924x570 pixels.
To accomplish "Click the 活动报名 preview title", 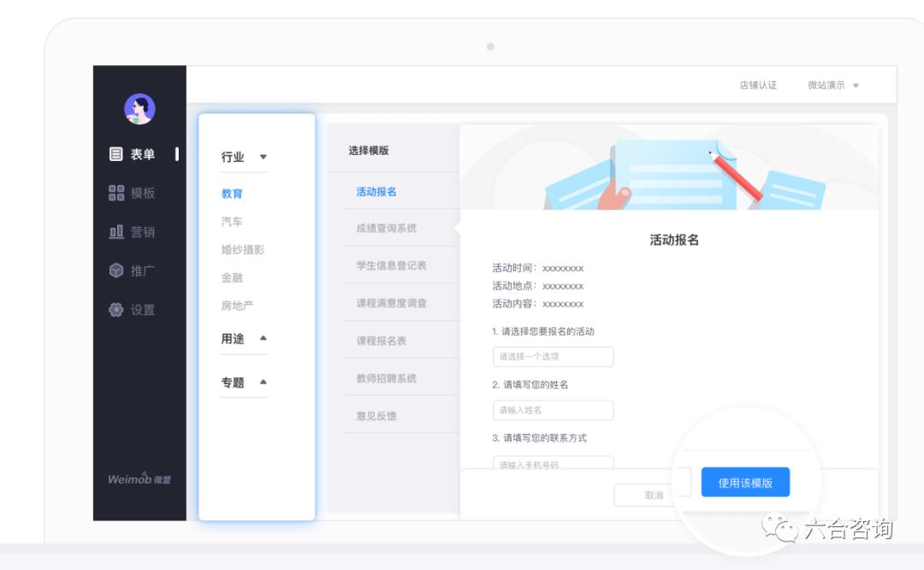I will click(674, 240).
